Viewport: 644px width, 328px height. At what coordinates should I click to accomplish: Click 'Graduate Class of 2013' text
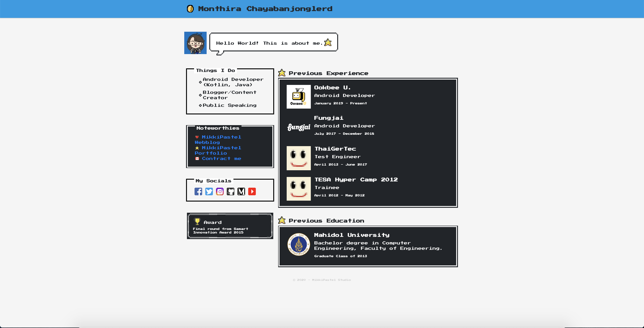341,256
